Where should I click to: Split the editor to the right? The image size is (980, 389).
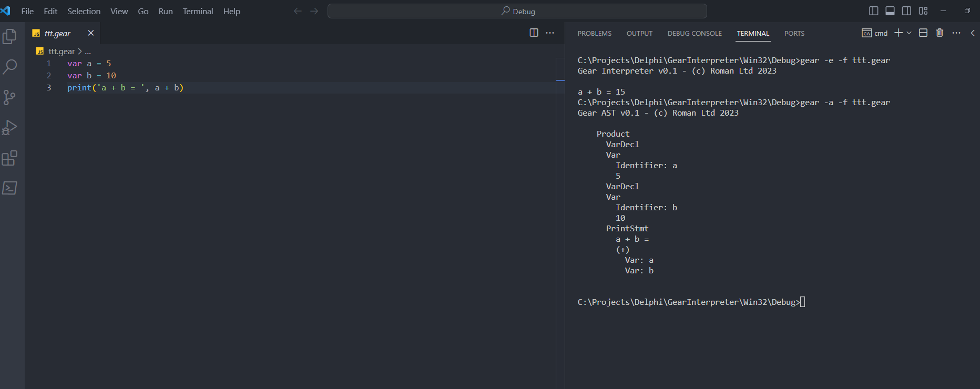pos(534,33)
